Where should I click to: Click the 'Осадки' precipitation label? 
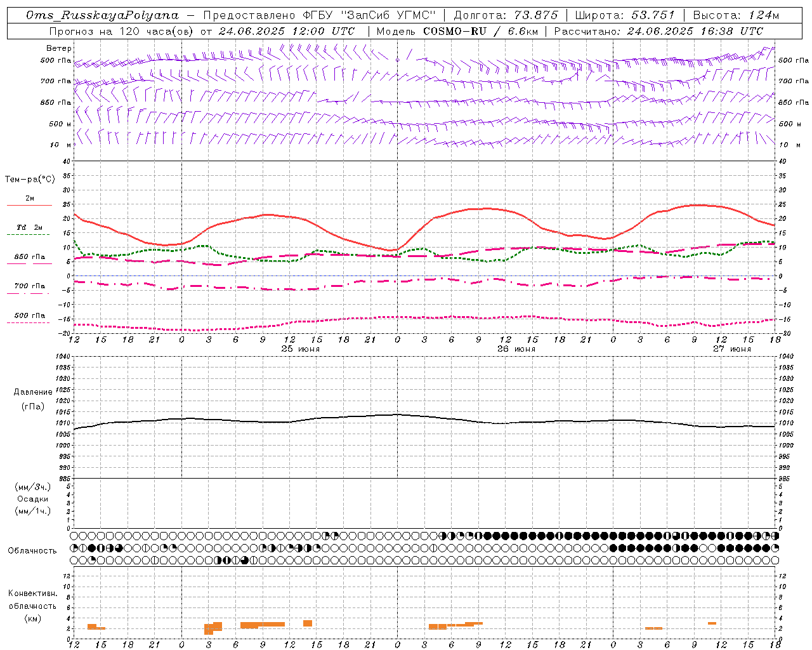[33, 500]
